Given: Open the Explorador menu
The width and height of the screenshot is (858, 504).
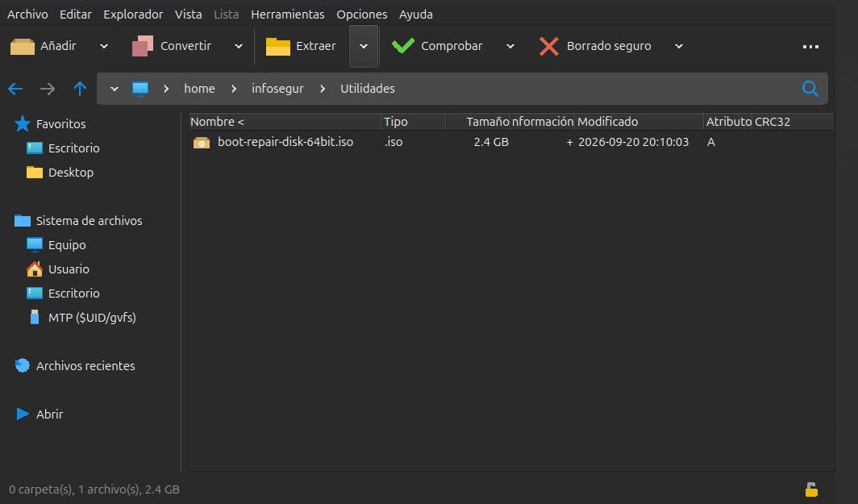Looking at the screenshot, I should tap(133, 15).
